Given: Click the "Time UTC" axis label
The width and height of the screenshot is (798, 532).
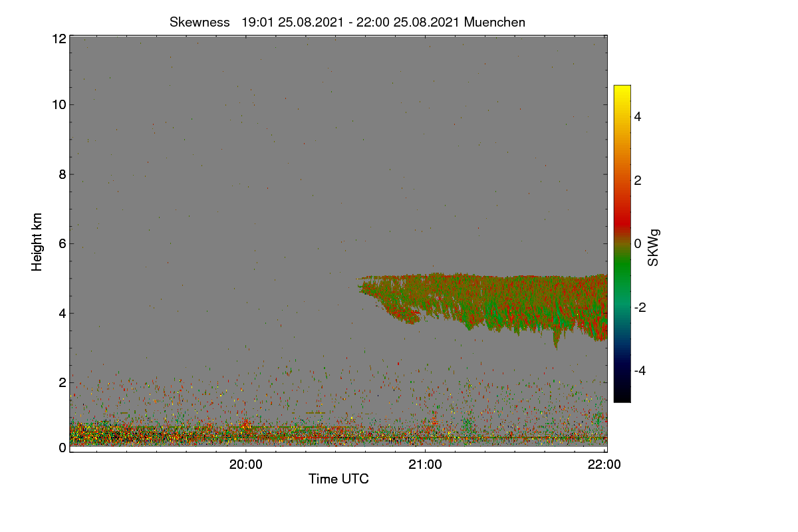Looking at the screenshot, I should 338,479.
